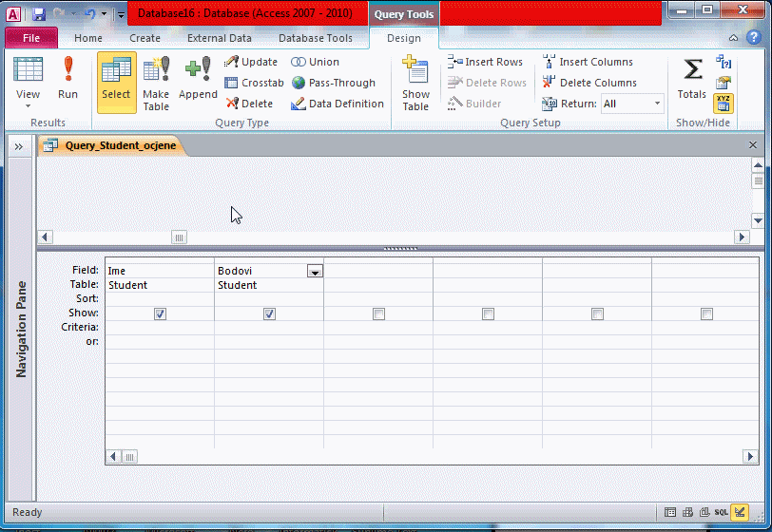Switch to SQL view in status bar
This screenshot has width=772, height=532.
click(722, 512)
